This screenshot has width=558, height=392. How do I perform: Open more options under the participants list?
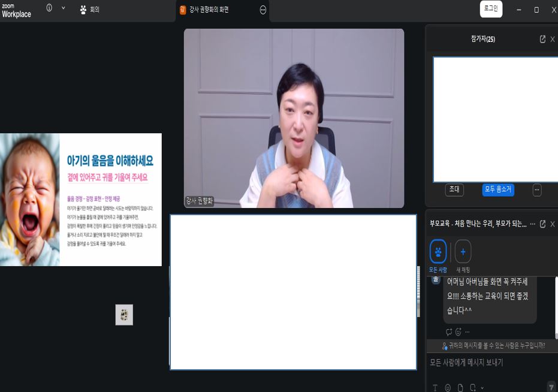coord(537,189)
